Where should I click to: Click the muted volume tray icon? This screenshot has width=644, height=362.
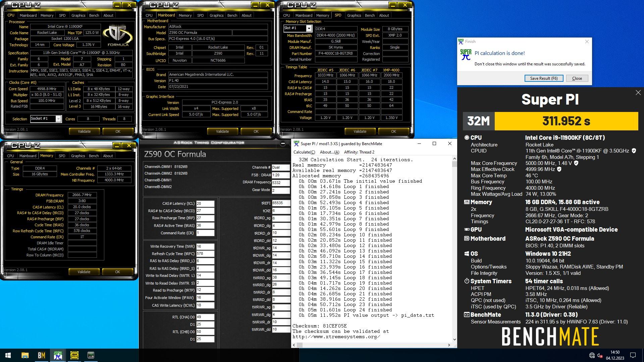tap(600, 355)
